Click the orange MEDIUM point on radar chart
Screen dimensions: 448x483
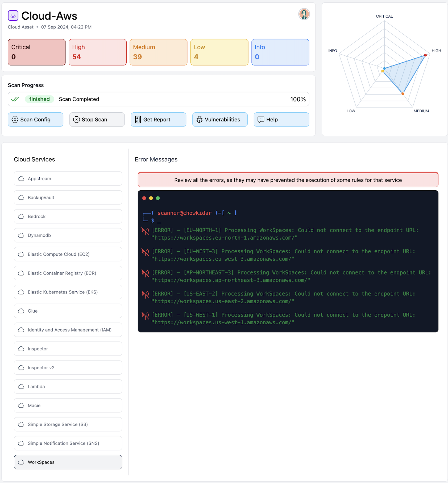coord(403,94)
